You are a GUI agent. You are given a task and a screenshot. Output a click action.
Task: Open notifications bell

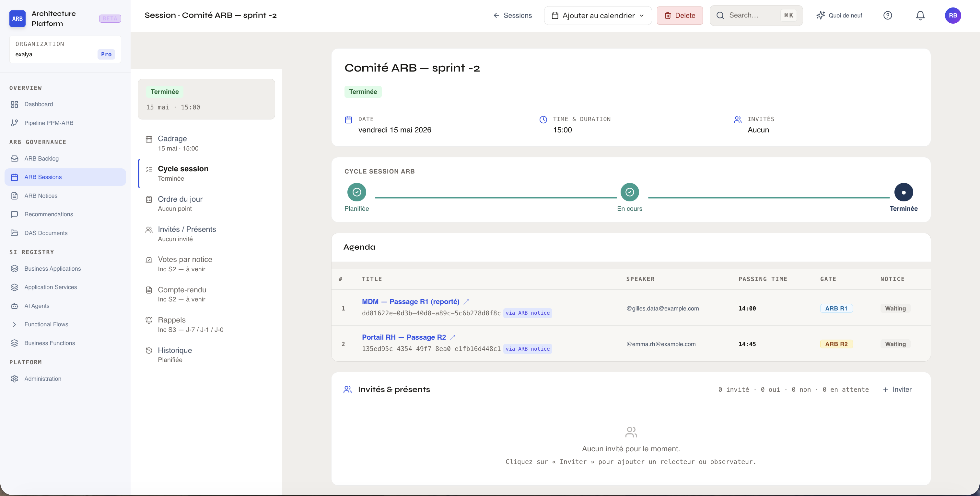pos(920,16)
